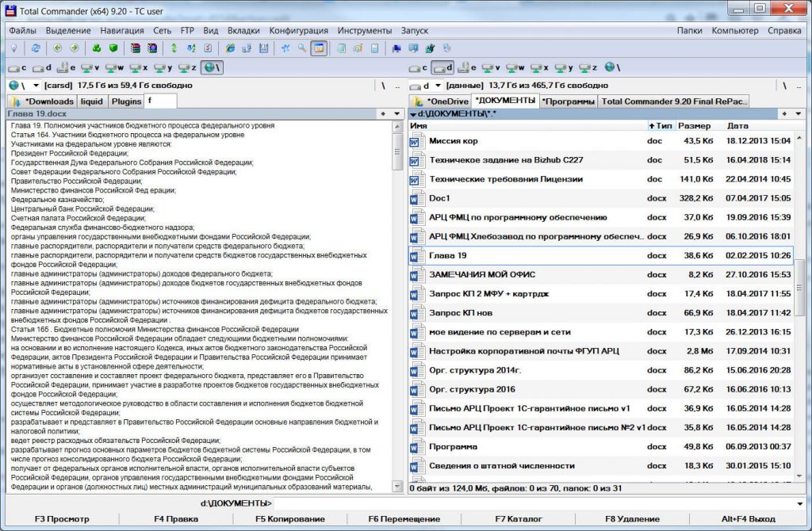Viewport: 812px width, 531px height.
Task: Select the Глава 19 docx file
Action: (447, 256)
